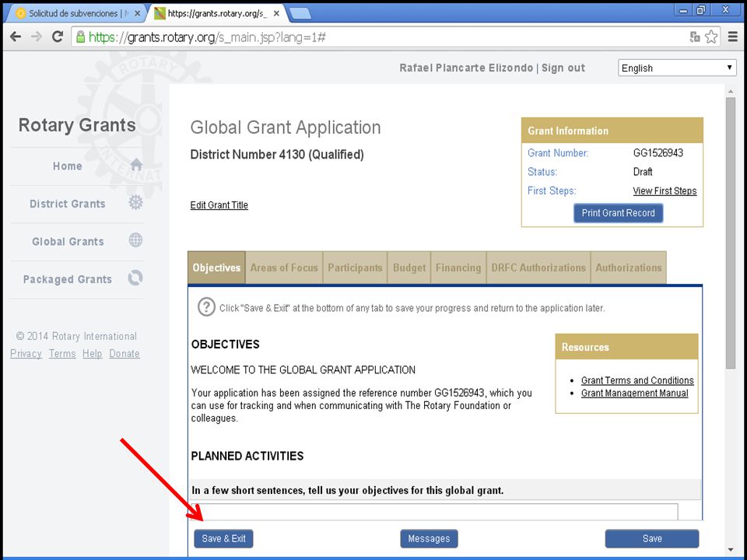Click the Rotary Grants heading
Image resolution: width=747 pixels, height=560 pixels.
(x=77, y=125)
